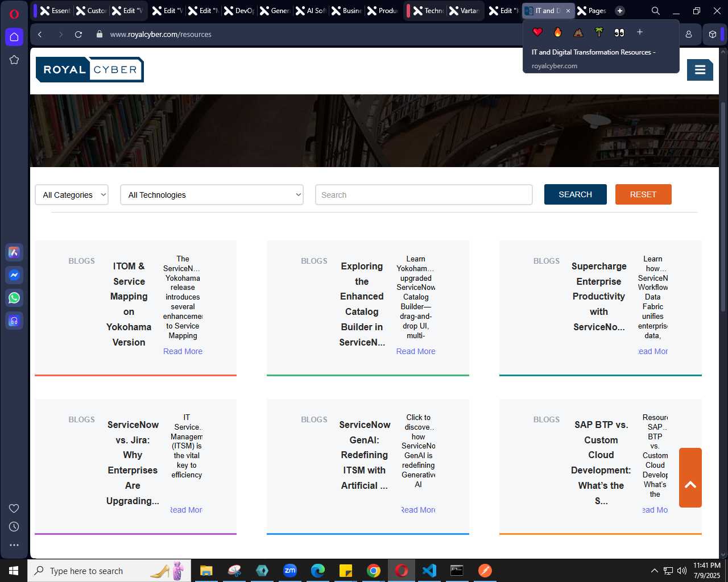Read More on ServiceNow GenAI card
The image size is (728, 582).
point(419,510)
